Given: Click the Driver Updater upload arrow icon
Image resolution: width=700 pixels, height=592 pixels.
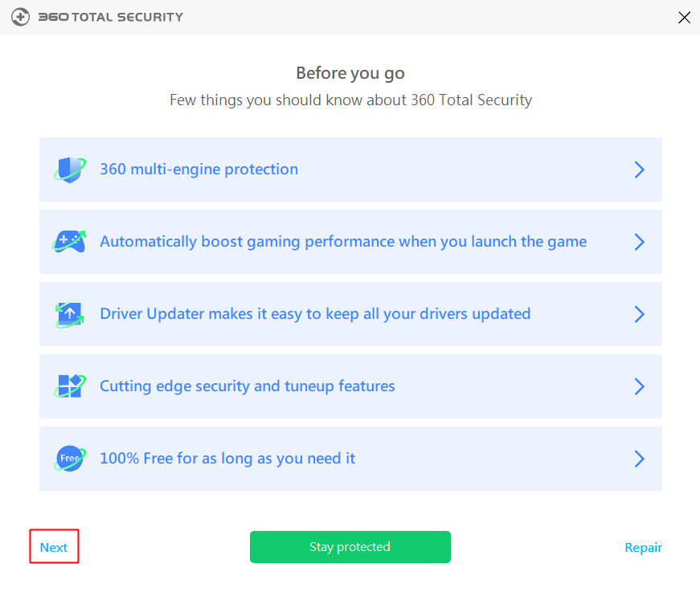Looking at the screenshot, I should [x=70, y=314].
